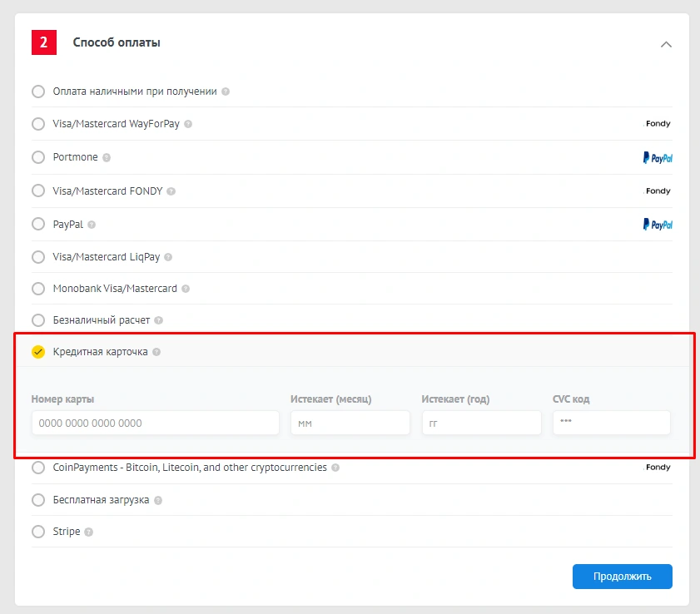Viewport: 700px width, 614px height.
Task: Collapse the Способ оплаты section chevron
Action: click(666, 44)
